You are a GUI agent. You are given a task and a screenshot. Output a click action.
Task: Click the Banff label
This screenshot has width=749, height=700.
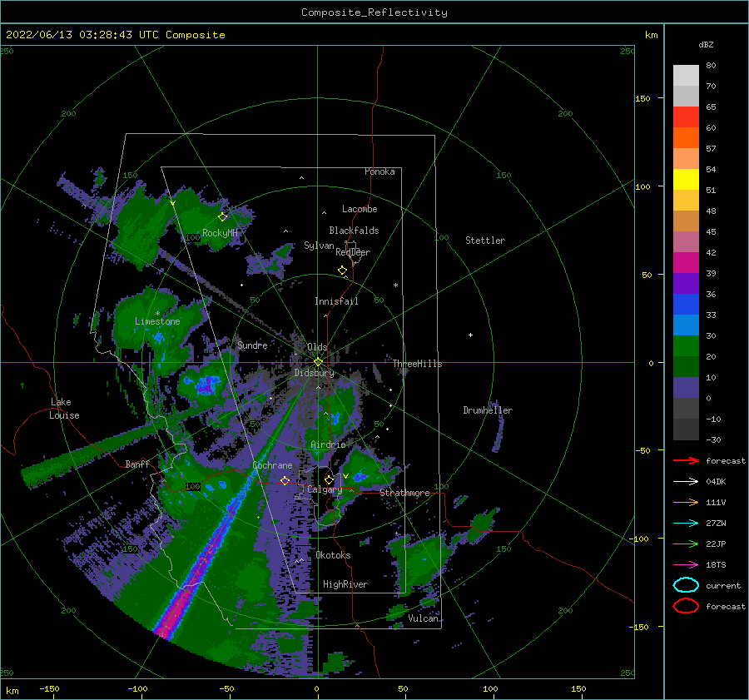(137, 464)
